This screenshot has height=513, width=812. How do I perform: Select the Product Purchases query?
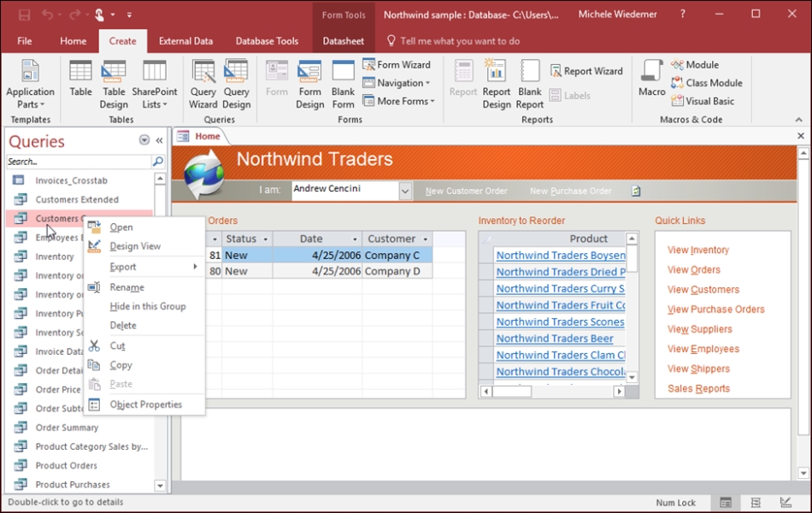point(73,485)
